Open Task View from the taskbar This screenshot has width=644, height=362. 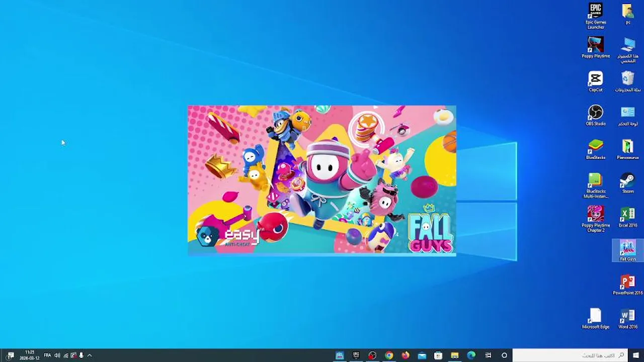tap(488, 355)
